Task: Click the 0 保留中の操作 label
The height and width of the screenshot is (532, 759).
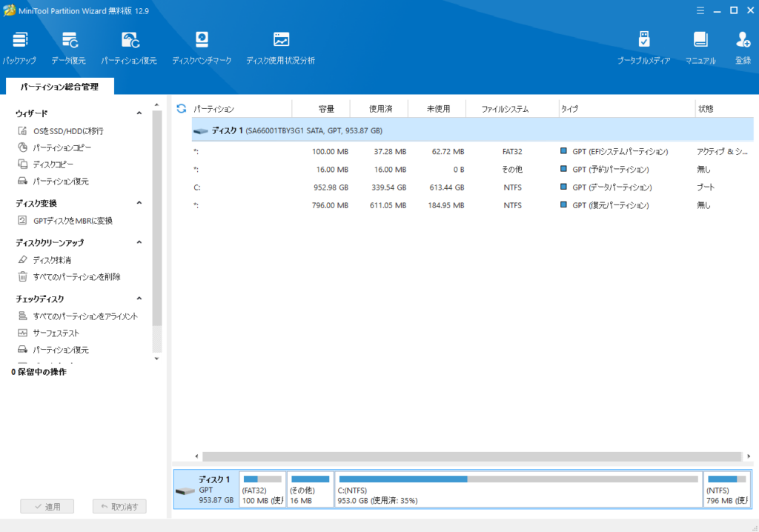Action: (x=39, y=372)
